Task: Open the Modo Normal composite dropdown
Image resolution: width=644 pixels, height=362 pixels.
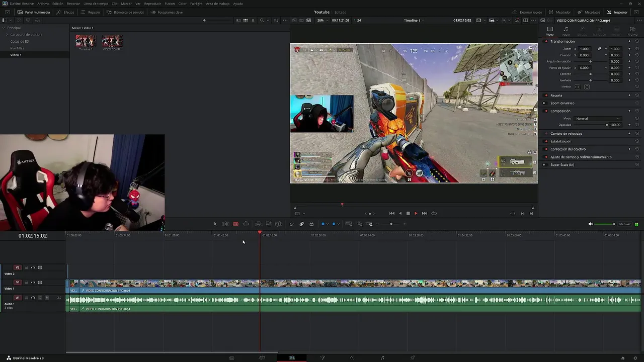Action: click(598, 119)
